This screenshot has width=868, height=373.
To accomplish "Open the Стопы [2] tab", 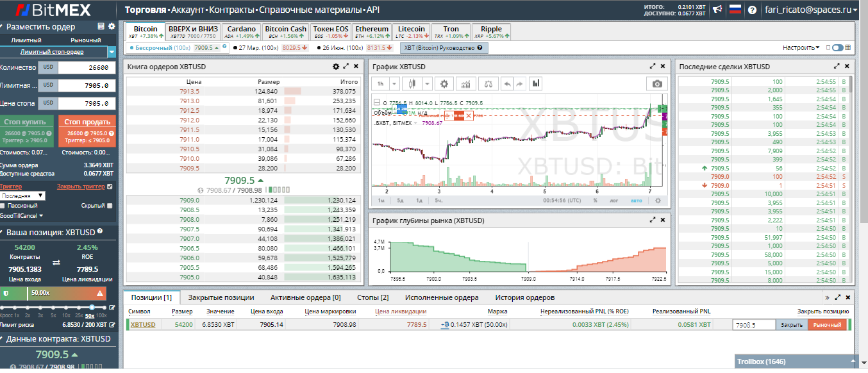I will coord(372,297).
